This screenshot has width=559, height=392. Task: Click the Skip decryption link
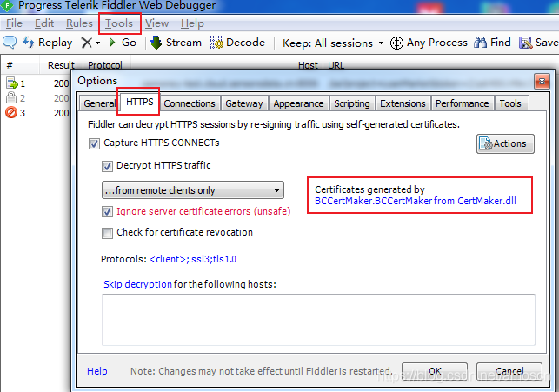[x=137, y=284]
